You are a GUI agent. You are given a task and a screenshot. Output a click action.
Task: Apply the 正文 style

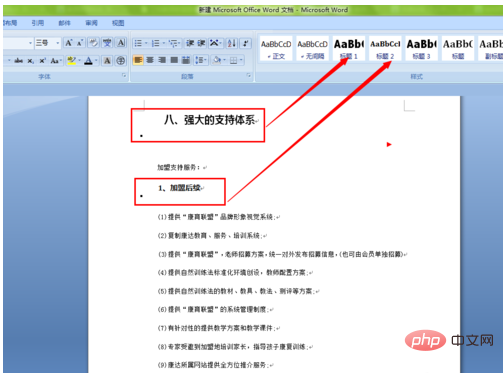(x=276, y=49)
